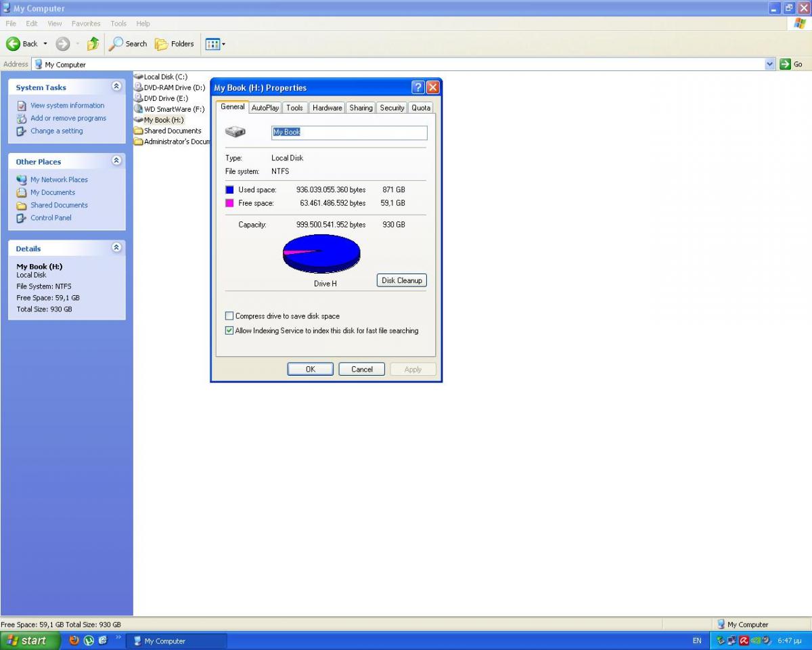The width and height of the screenshot is (812, 650).
Task: Click the blue Used space color swatch
Action: click(x=229, y=190)
